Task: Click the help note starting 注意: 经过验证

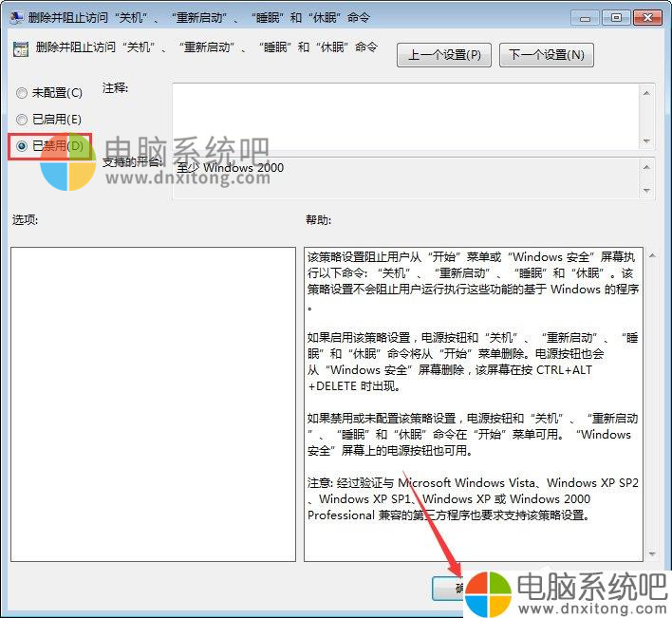Action: [x=473, y=498]
